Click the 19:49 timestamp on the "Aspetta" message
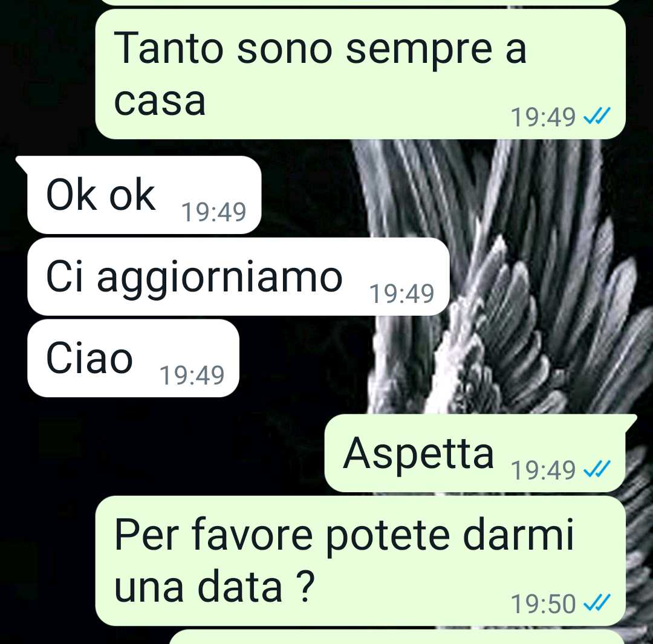 tap(543, 470)
